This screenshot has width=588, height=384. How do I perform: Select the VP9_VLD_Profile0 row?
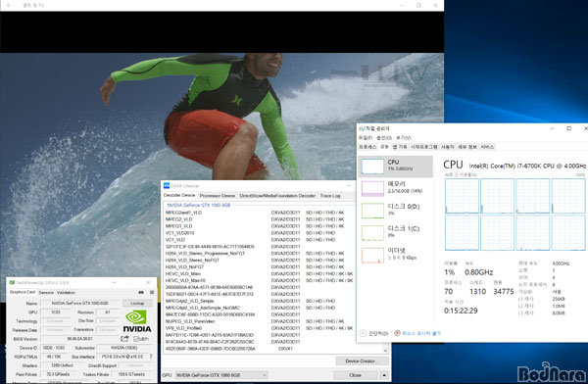(258, 328)
